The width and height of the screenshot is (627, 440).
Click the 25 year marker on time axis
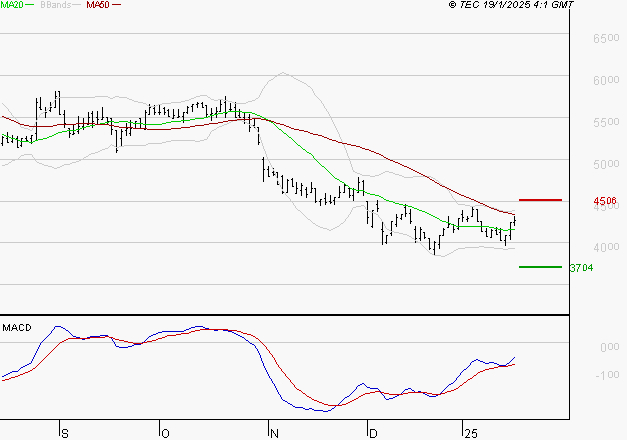point(471,433)
